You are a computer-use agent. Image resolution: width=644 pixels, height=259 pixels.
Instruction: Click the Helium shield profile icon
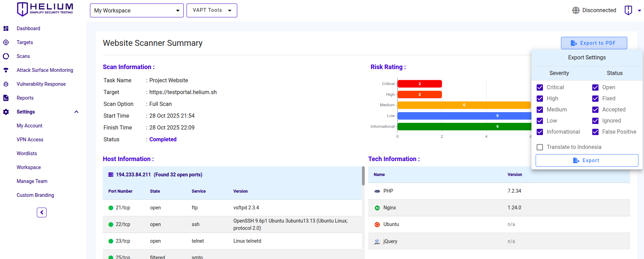pyautogui.click(x=628, y=10)
